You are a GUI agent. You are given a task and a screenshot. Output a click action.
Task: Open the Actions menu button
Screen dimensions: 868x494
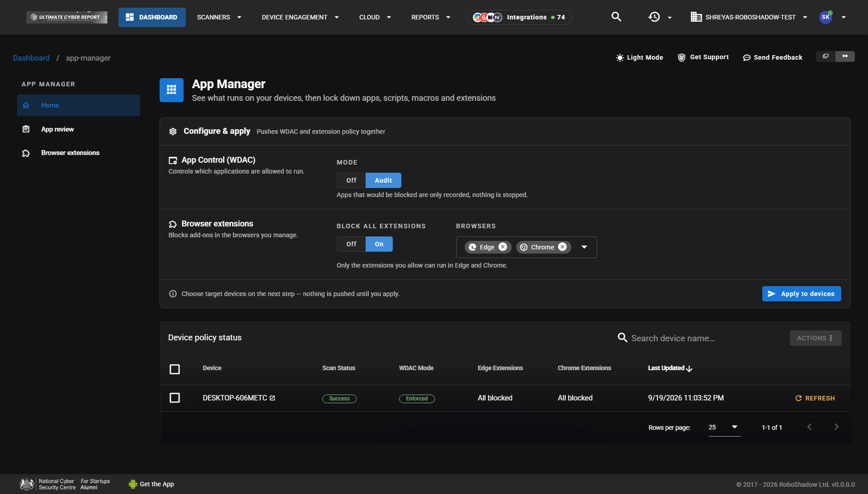pyautogui.click(x=816, y=338)
